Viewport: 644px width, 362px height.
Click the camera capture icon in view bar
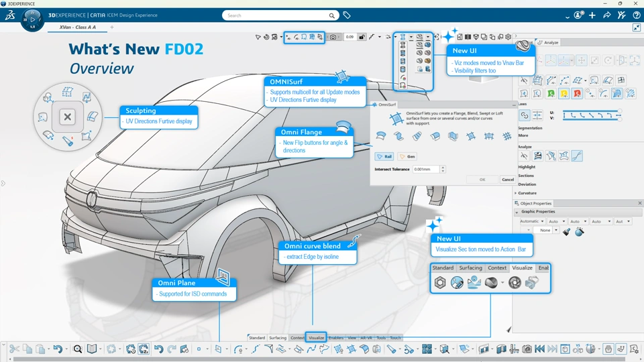click(x=333, y=37)
